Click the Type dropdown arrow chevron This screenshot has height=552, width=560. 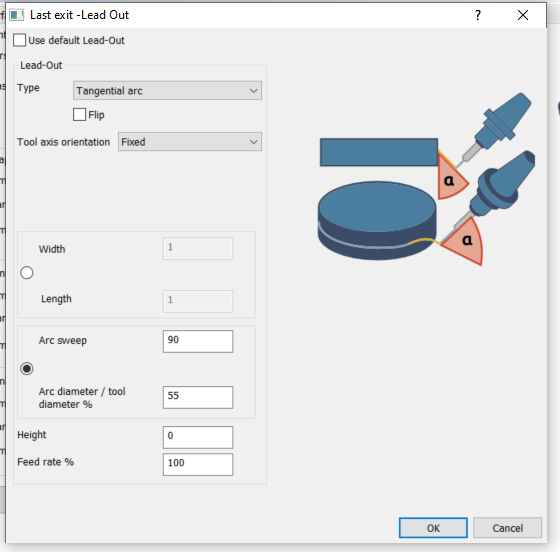click(x=254, y=91)
